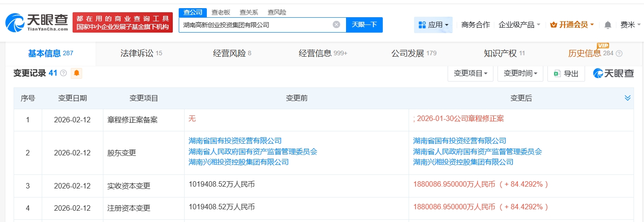Switch to the 法律诉讼 tab
The height and width of the screenshot is (222, 644).
(x=141, y=53)
